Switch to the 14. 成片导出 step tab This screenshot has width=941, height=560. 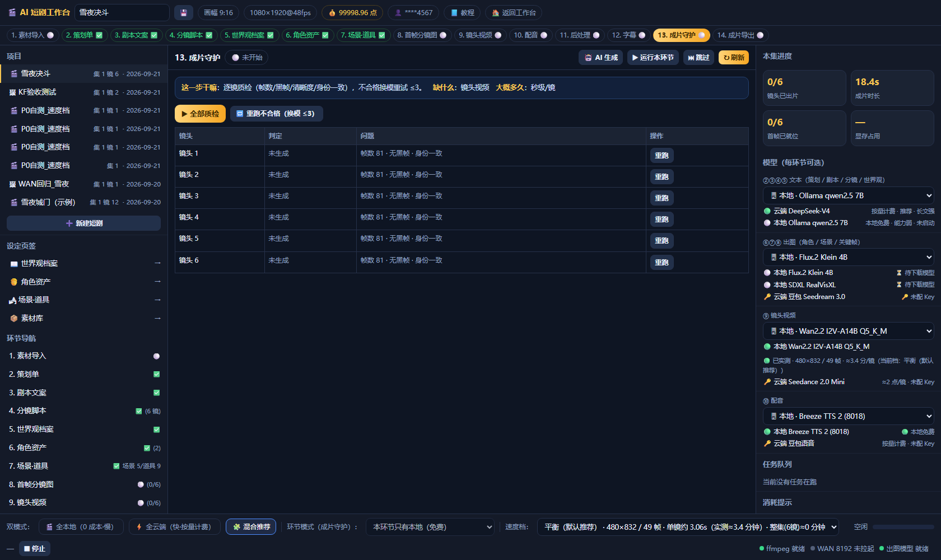point(740,35)
